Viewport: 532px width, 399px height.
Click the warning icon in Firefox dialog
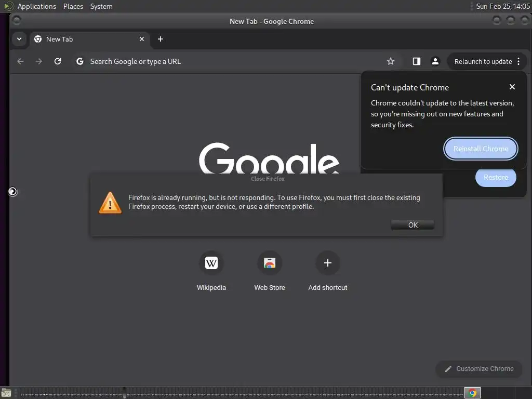pyautogui.click(x=110, y=203)
